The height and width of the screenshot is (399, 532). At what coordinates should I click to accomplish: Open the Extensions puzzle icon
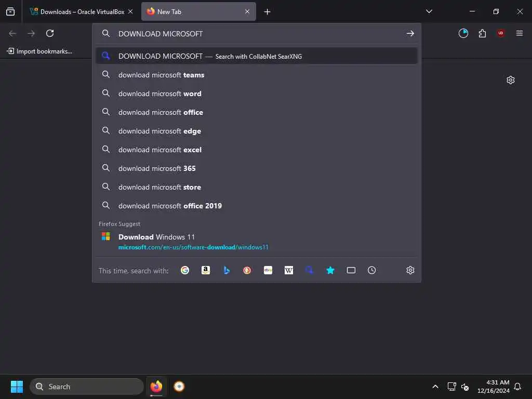482,33
